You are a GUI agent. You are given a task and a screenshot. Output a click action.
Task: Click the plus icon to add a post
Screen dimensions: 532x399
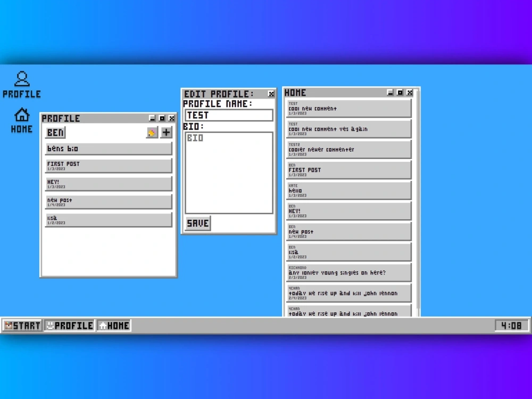pos(166,132)
